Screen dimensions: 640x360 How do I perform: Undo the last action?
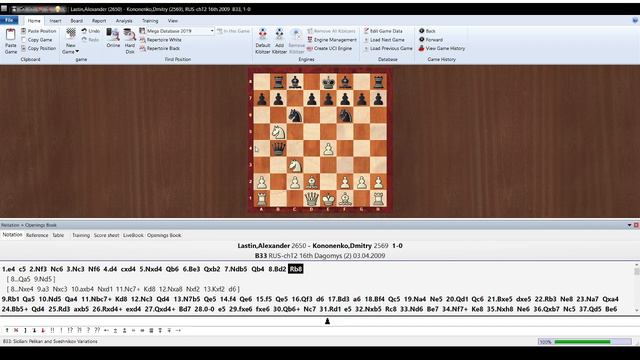[90, 31]
